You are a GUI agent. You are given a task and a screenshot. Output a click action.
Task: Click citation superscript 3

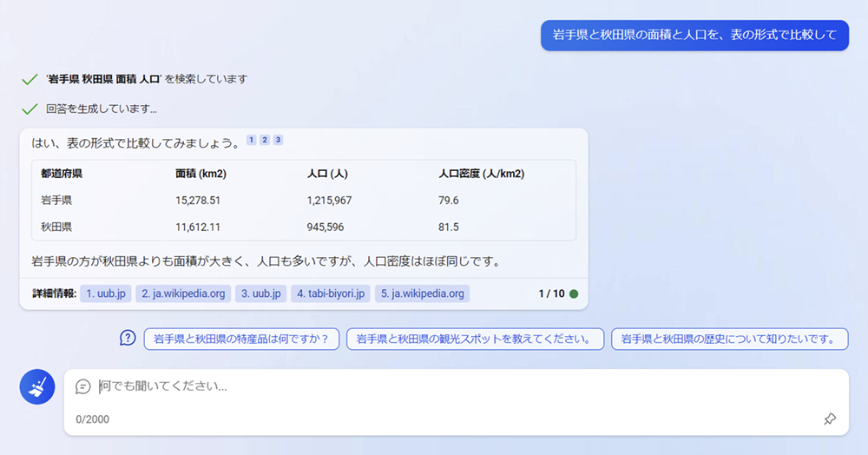[x=278, y=140]
